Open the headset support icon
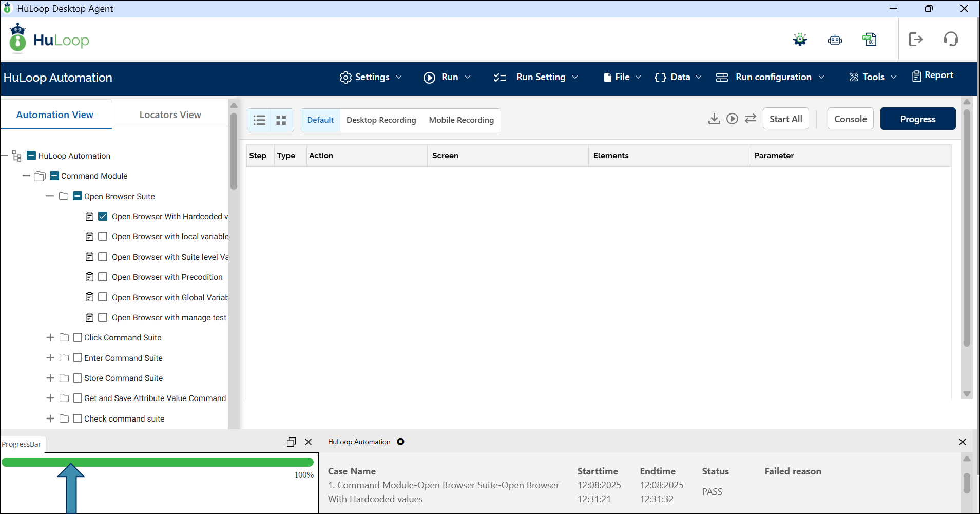The image size is (980, 514). point(951,40)
